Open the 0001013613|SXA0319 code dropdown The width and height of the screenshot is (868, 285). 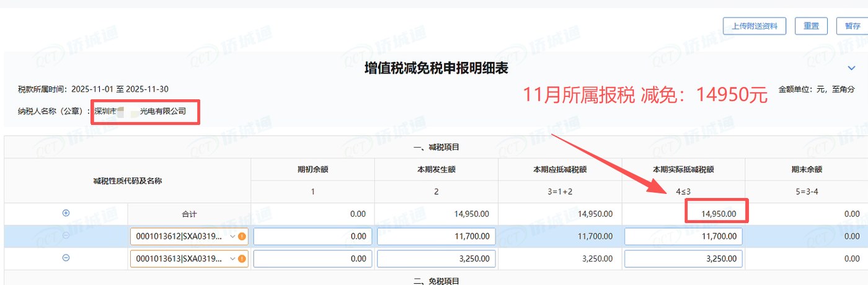tap(189, 259)
